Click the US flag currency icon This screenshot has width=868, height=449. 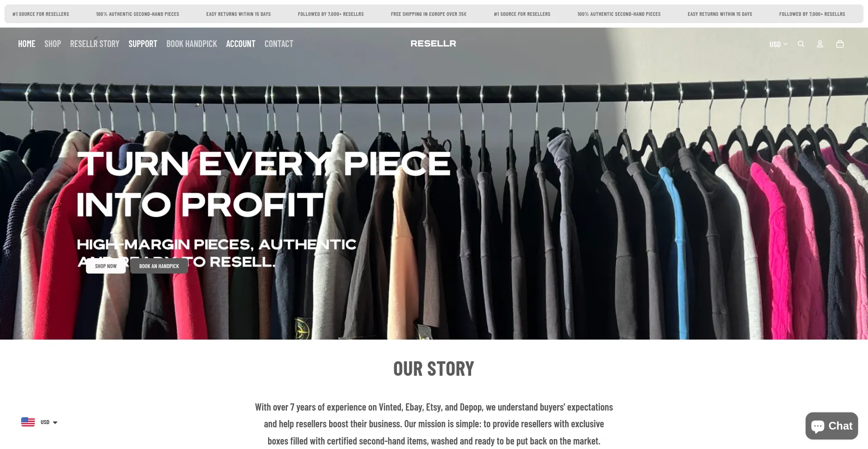click(x=28, y=422)
